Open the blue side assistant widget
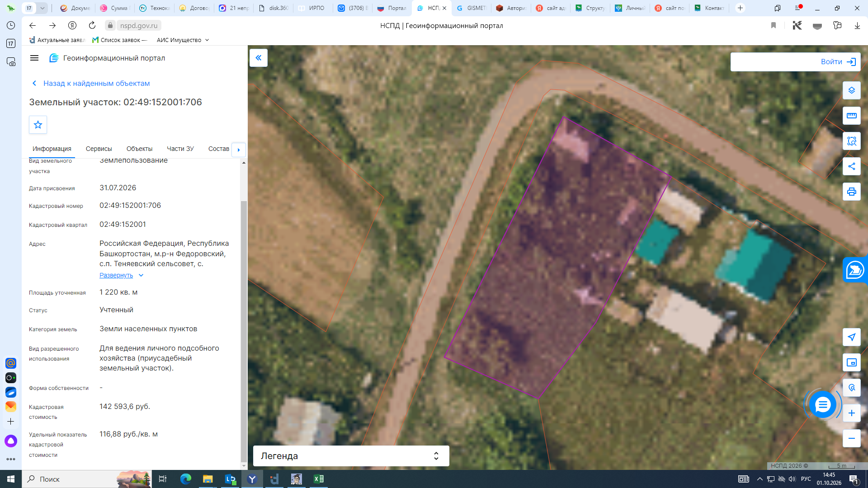This screenshot has height=488, width=868. pos(855,270)
